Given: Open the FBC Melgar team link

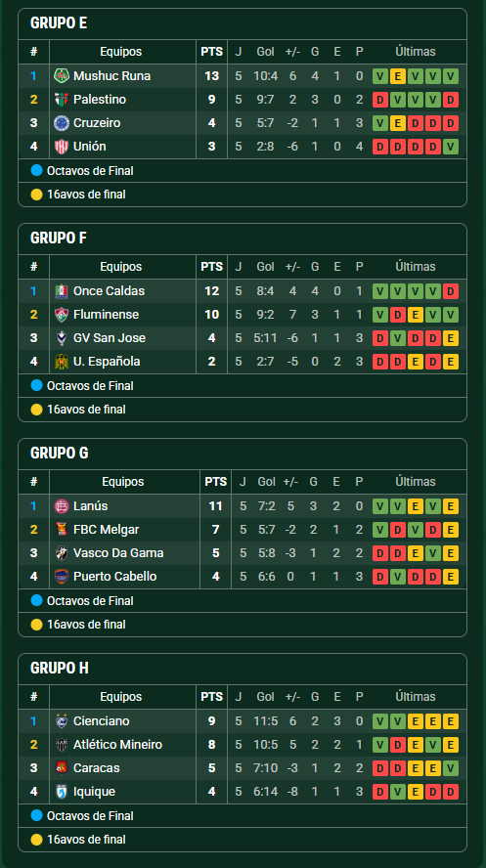Looking at the screenshot, I should (x=107, y=530).
